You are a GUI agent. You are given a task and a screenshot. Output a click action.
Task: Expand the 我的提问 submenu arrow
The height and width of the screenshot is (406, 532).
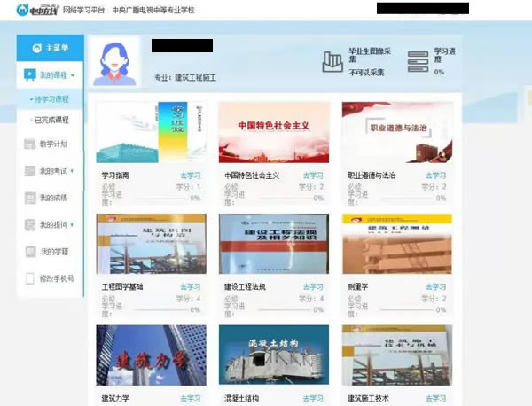tap(73, 224)
